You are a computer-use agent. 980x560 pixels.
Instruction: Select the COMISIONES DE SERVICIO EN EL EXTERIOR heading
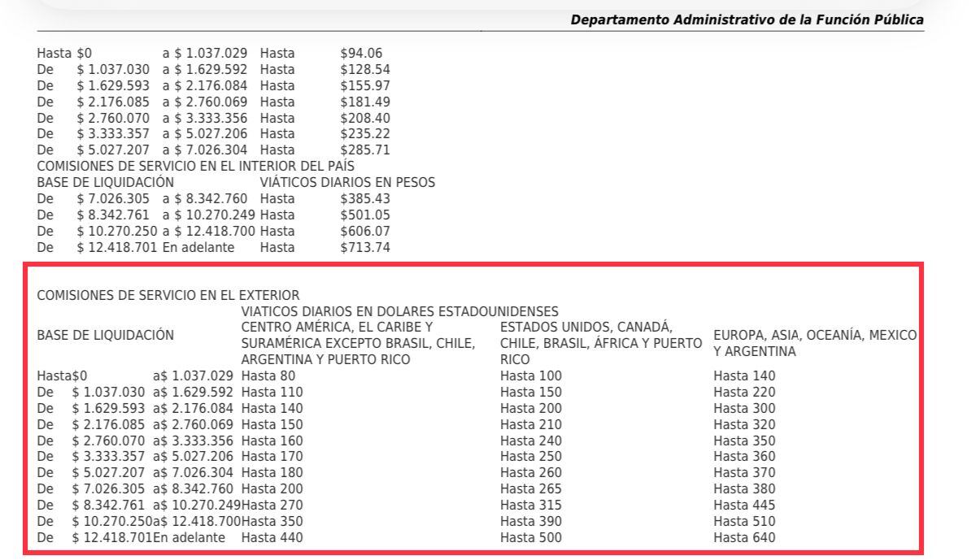[x=168, y=295]
